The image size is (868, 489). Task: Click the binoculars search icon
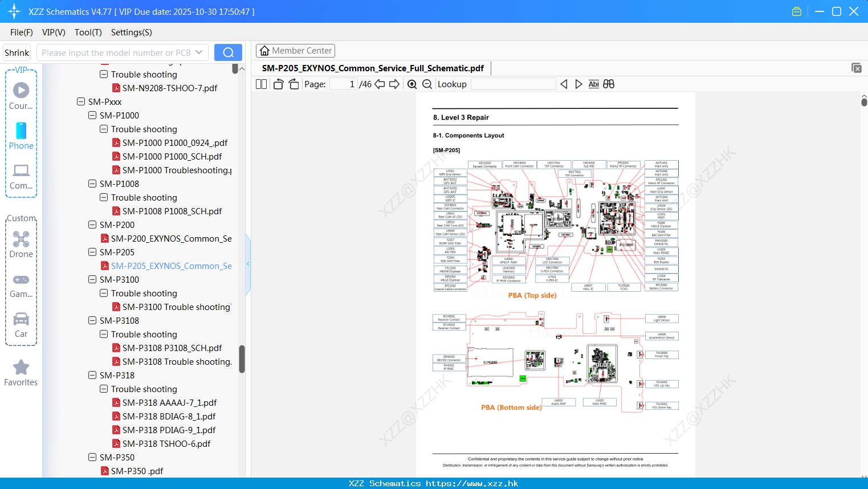609,84
